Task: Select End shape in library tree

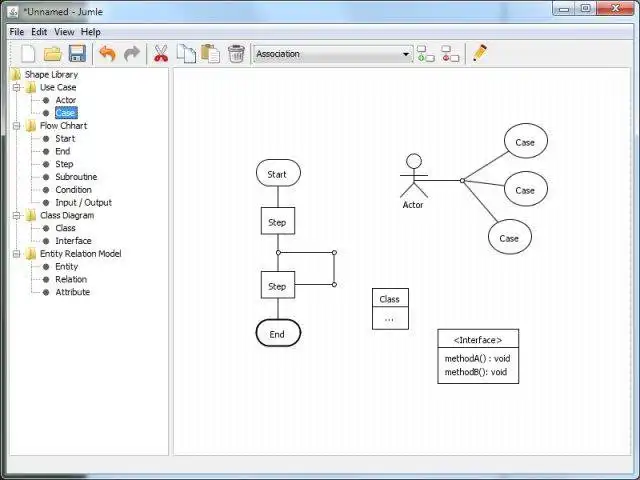Action: click(x=62, y=151)
